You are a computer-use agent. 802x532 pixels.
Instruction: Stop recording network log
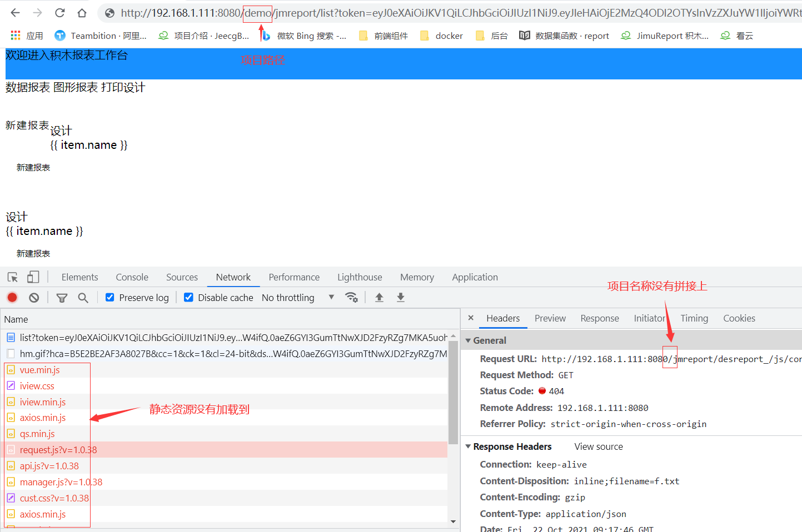click(12, 298)
